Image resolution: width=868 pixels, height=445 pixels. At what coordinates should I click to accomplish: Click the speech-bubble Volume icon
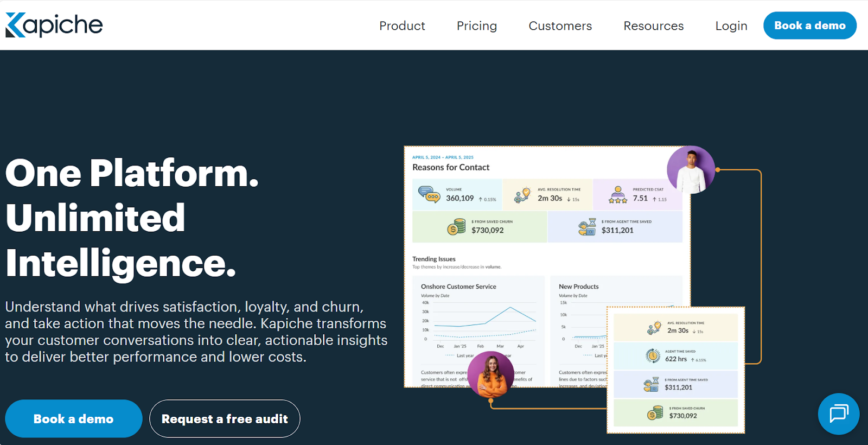429,194
